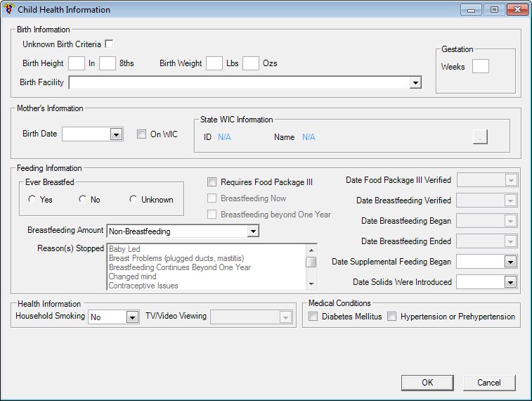Open Date Solids Were Introduced dropdown
The image size is (532, 401).
point(511,282)
